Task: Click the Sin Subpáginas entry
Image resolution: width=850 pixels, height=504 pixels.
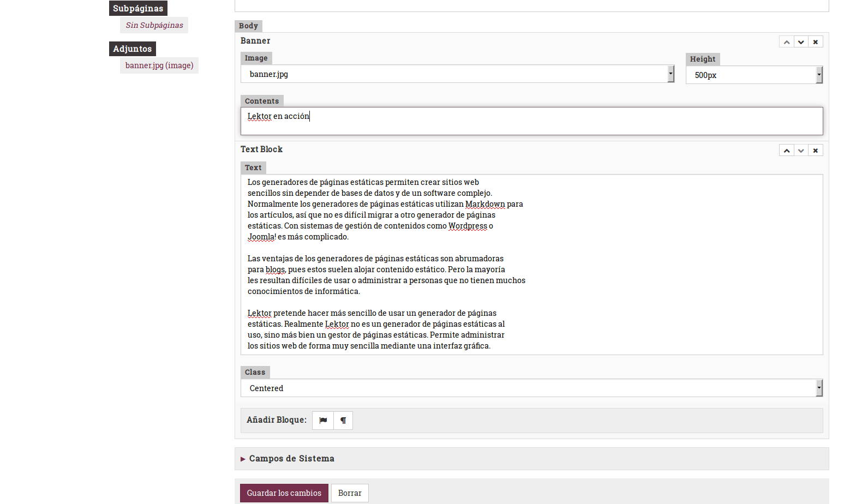Action: pyautogui.click(x=154, y=25)
